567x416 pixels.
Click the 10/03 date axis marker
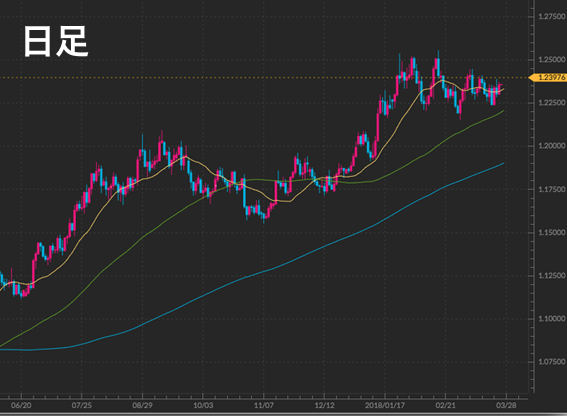pyautogui.click(x=203, y=405)
